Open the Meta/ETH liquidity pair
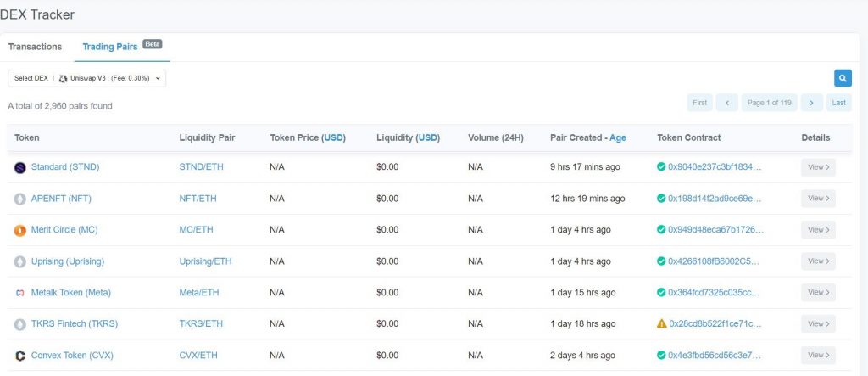Screen dimensions: 868x376 (x=198, y=292)
